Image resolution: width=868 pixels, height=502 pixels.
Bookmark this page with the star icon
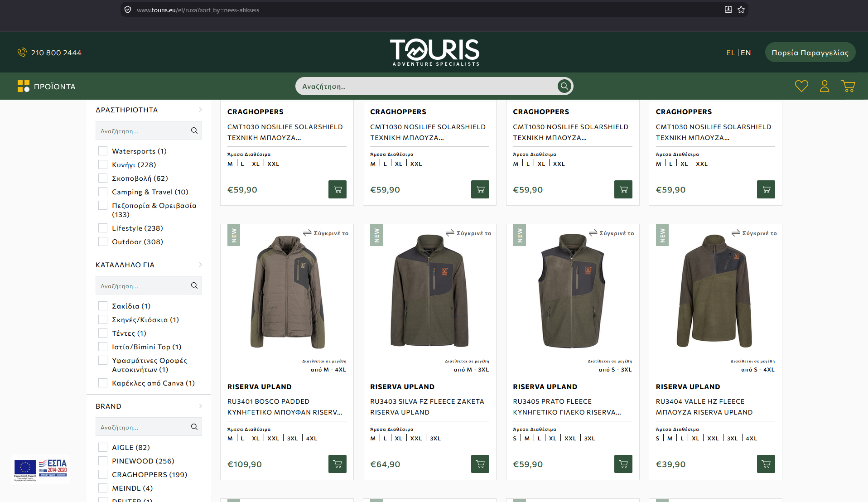[x=741, y=10]
